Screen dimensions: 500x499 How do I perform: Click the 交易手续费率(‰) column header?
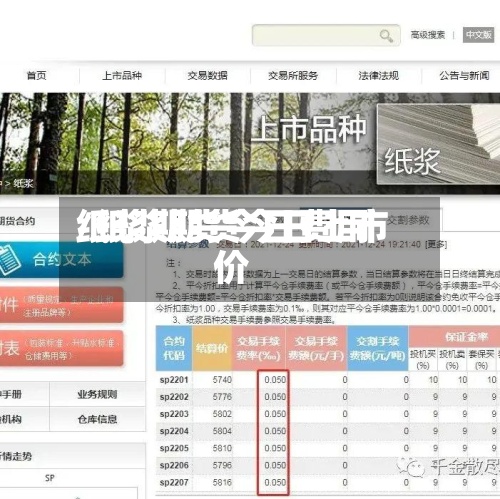coord(259,348)
